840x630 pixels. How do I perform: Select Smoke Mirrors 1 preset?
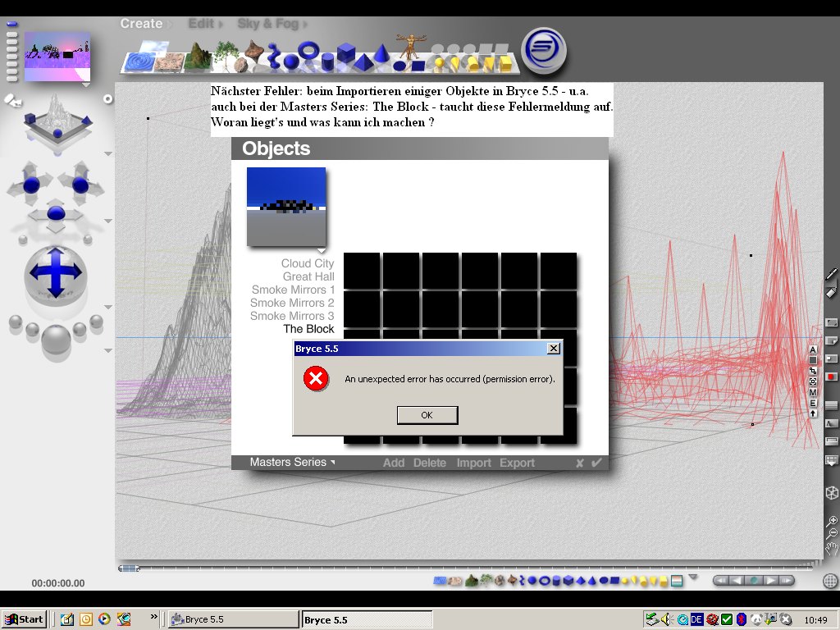point(293,290)
